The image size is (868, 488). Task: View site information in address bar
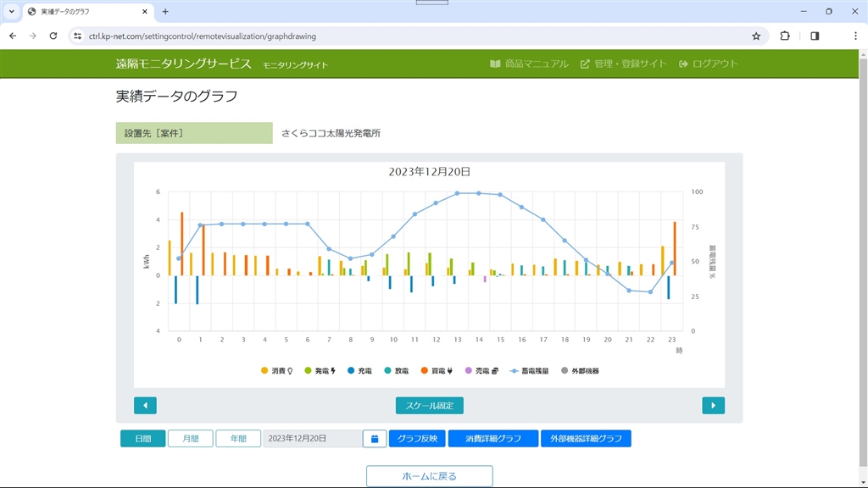coord(77,36)
